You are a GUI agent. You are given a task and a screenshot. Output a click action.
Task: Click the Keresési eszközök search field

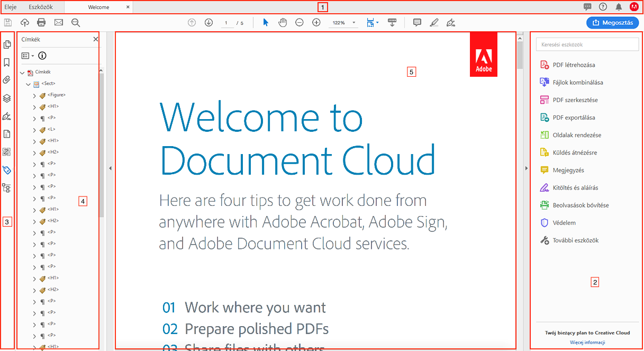[x=587, y=45]
